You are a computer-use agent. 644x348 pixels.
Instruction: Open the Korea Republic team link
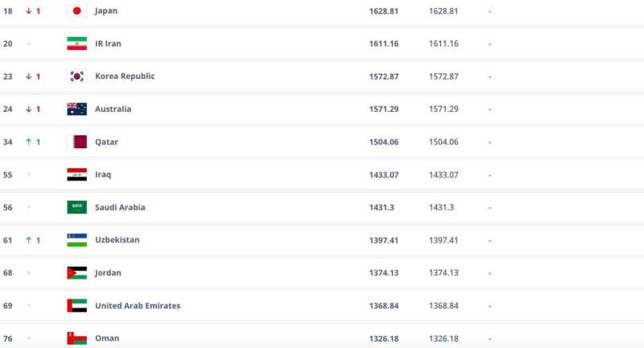[x=125, y=77]
